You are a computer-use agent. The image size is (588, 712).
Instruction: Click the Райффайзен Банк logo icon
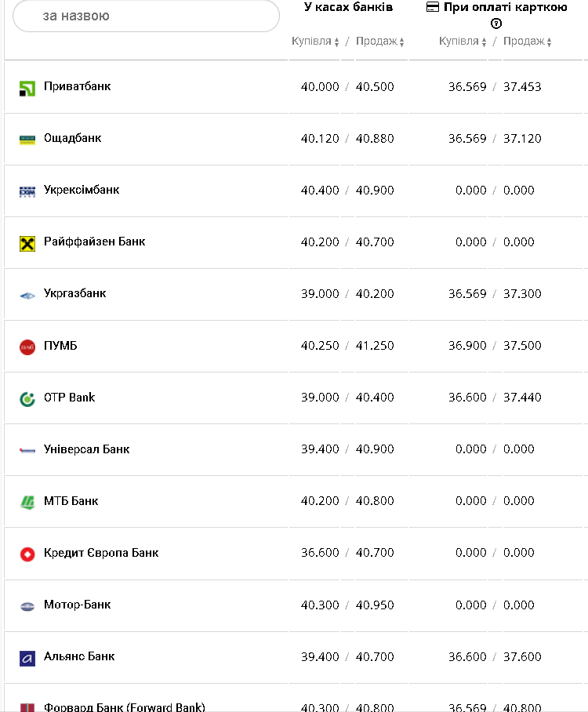(27, 243)
